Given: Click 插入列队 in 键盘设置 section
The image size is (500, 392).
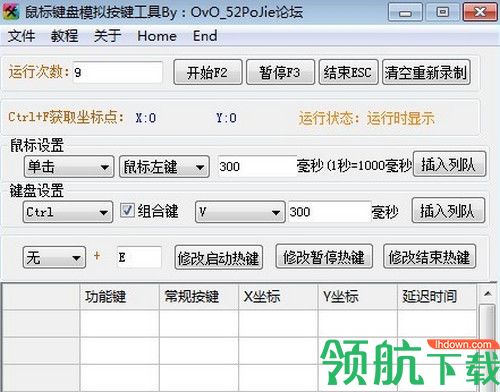Looking at the screenshot, I should [x=448, y=210].
